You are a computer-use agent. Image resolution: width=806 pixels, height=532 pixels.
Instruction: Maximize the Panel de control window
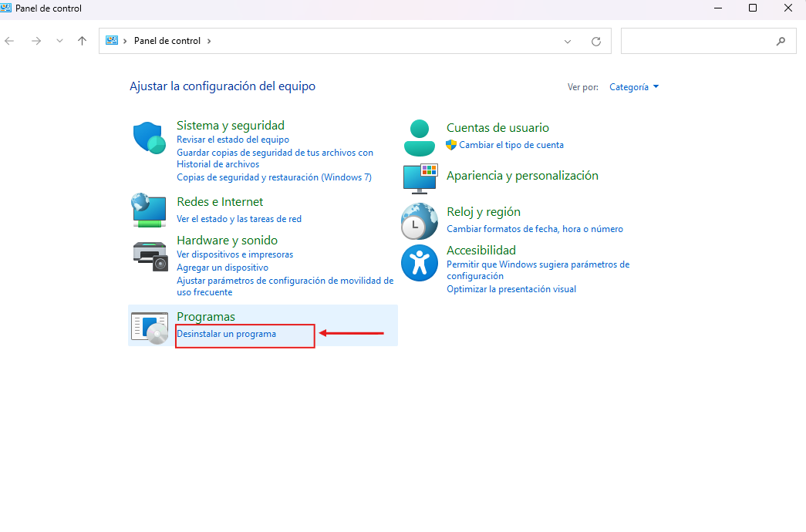click(x=753, y=8)
